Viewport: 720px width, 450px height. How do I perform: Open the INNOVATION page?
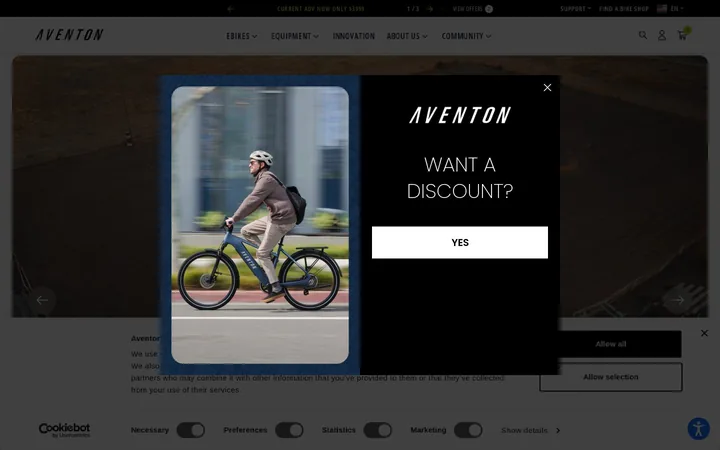tap(354, 36)
